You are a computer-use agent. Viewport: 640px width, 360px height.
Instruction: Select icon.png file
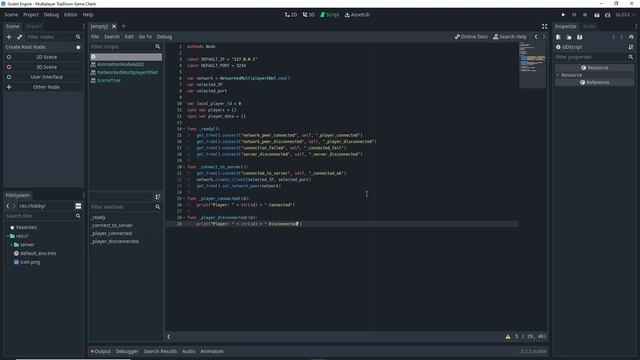pyautogui.click(x=30, y=262)
